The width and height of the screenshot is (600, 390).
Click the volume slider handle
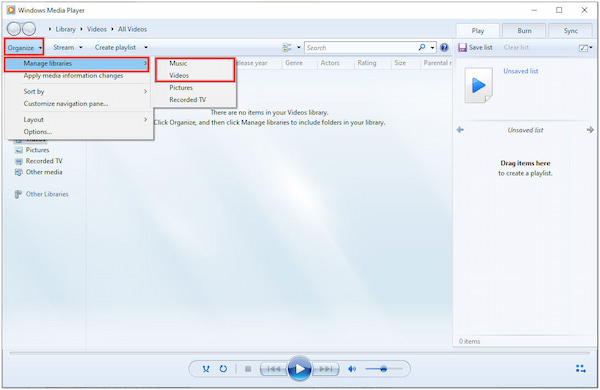click(383, 369)
